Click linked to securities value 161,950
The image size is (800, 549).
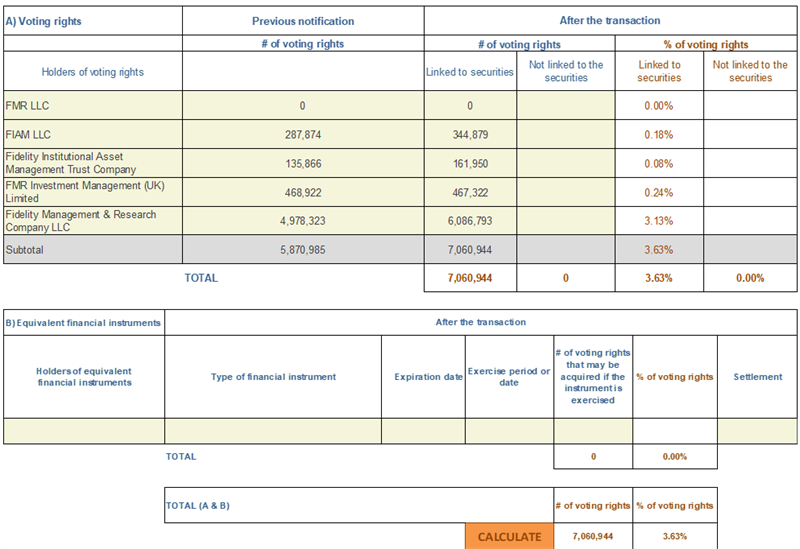(x=470, y=163)
